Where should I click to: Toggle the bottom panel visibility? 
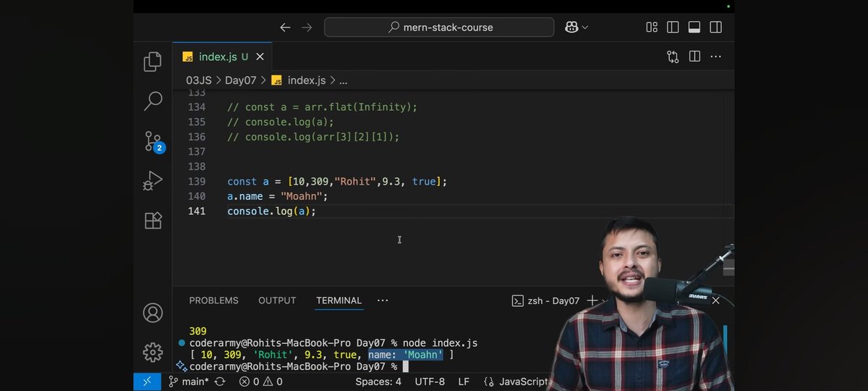(694, 28)
